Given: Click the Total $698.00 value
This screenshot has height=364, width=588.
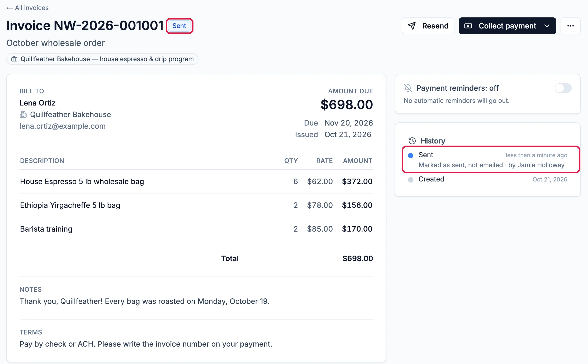Looking at the screenshot, I should click(x=358, y=258).
